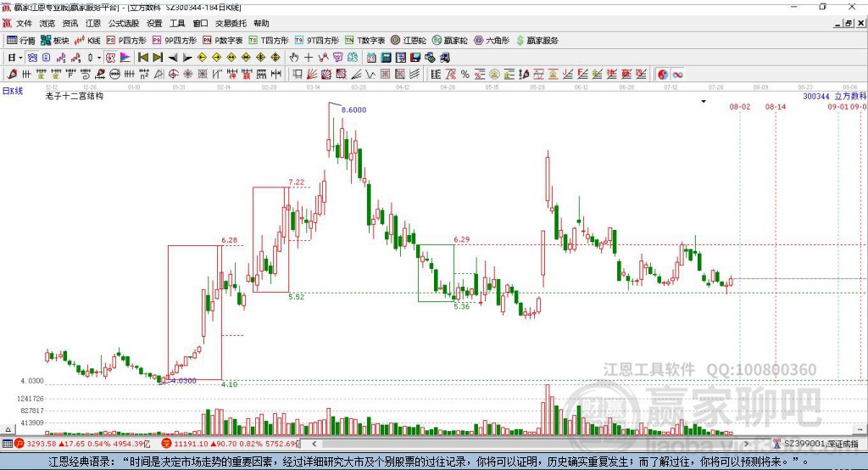Launch the 江恩轮 wheel tool
The image size is (868, 470).
(409, 41)
